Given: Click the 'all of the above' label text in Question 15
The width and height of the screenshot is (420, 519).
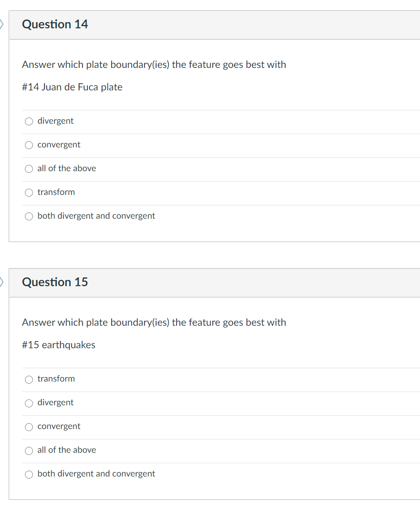Looking at the screenshot, I should coord(67,450).
